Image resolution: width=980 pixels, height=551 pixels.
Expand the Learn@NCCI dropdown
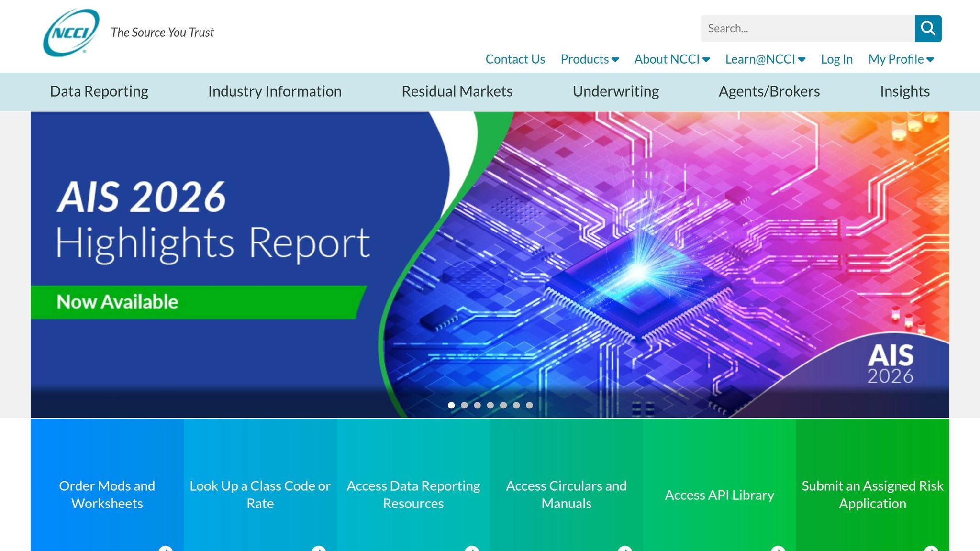(765, 59)
